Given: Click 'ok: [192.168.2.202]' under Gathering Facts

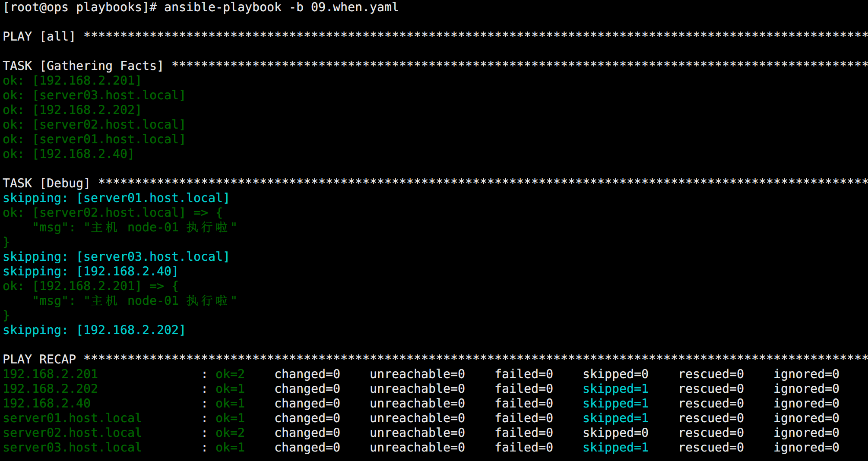Looking at the screenshot, I should pyautogui.click(x=72, y=110).
